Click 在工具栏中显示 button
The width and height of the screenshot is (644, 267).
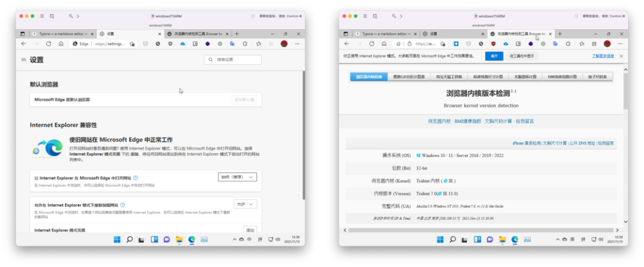coord(522,56)
